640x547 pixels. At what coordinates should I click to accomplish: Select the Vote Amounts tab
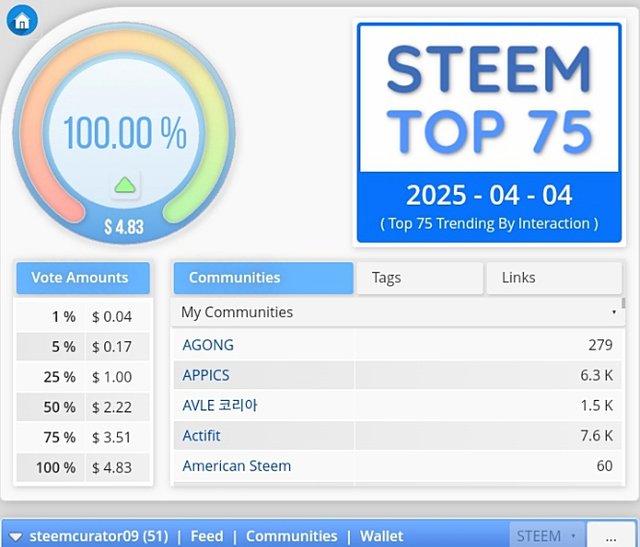(83, 278)
